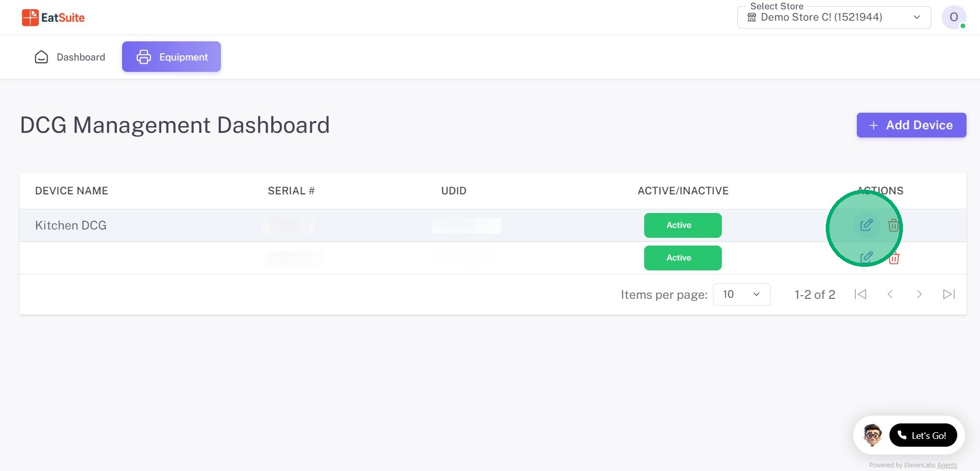Expand the Items per page dropdown
Screen dimensions: 980x471
pos(741,294)
